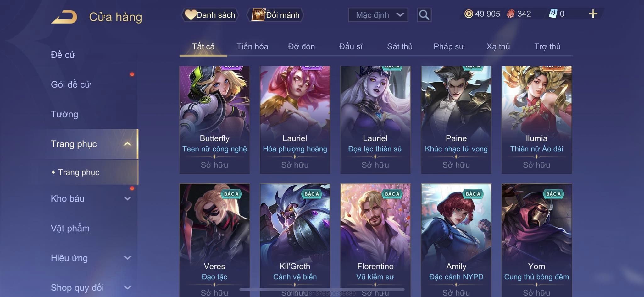Image resolution: width=644 pixels, height=297 pixels.
Task: Expand Shop quy đổi section
Action: (127, 287)
